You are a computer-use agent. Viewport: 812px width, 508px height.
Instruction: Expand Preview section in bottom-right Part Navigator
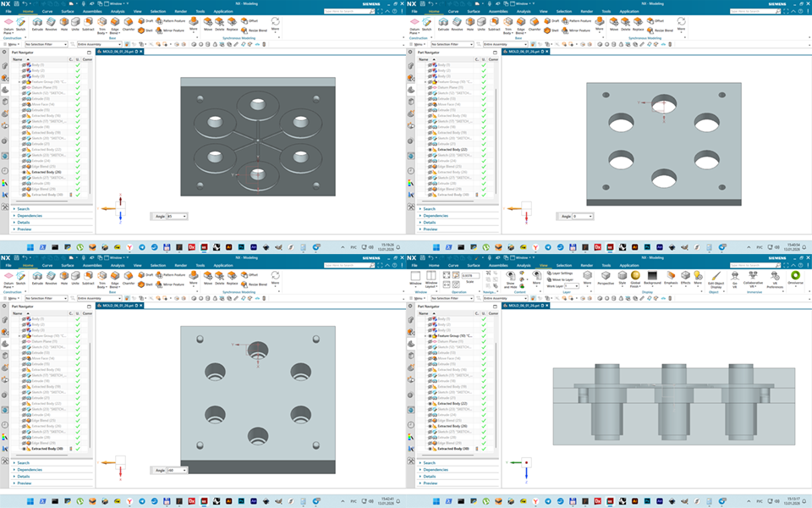431,483
